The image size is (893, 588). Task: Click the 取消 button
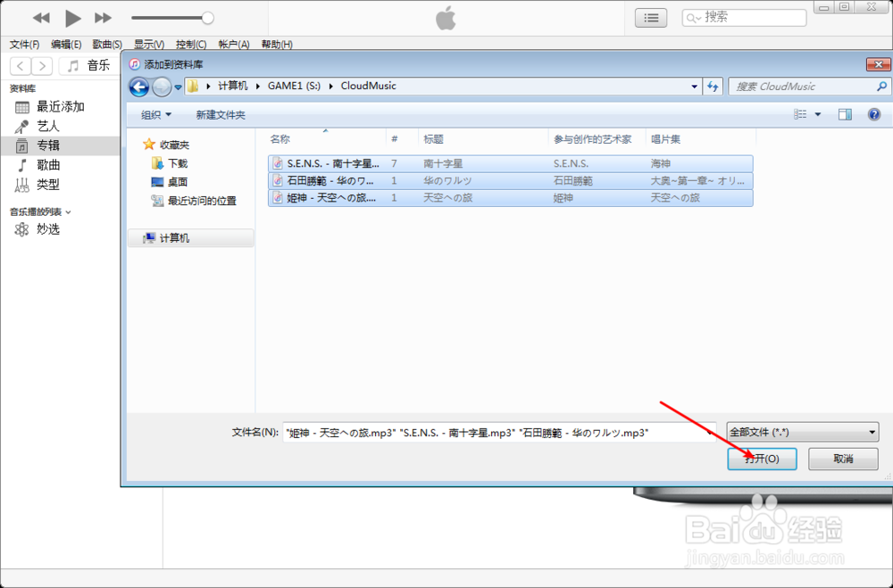(x=843, y=459)
